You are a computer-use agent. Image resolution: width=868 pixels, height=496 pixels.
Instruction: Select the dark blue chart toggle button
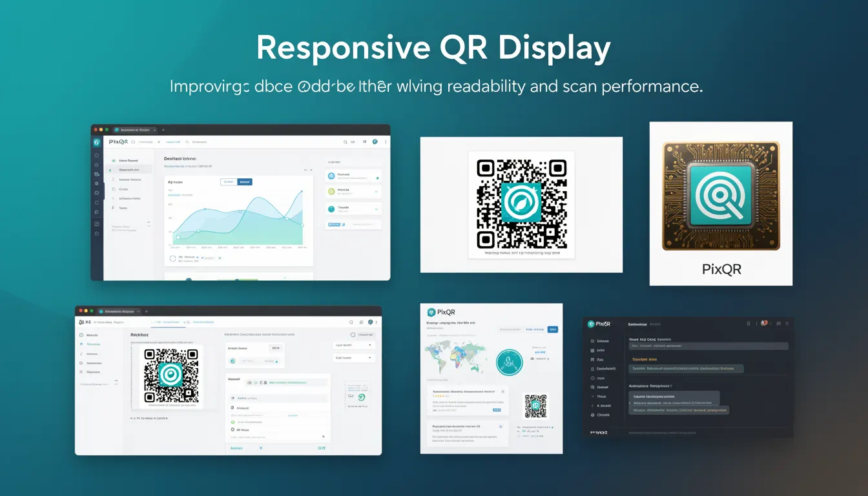pos(245,182)
